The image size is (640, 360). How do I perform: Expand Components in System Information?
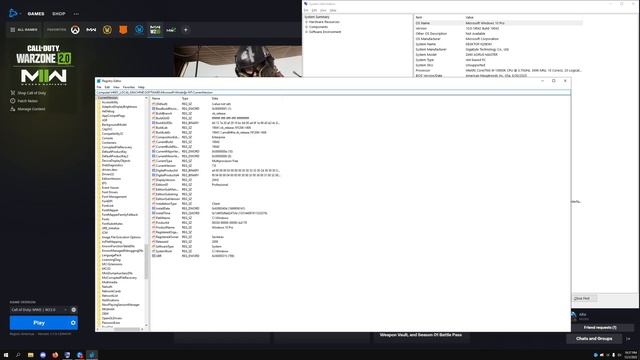point(307,27)
